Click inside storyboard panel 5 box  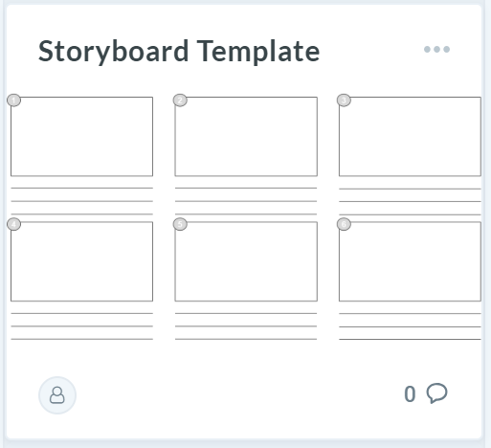(x=246, y=261)
